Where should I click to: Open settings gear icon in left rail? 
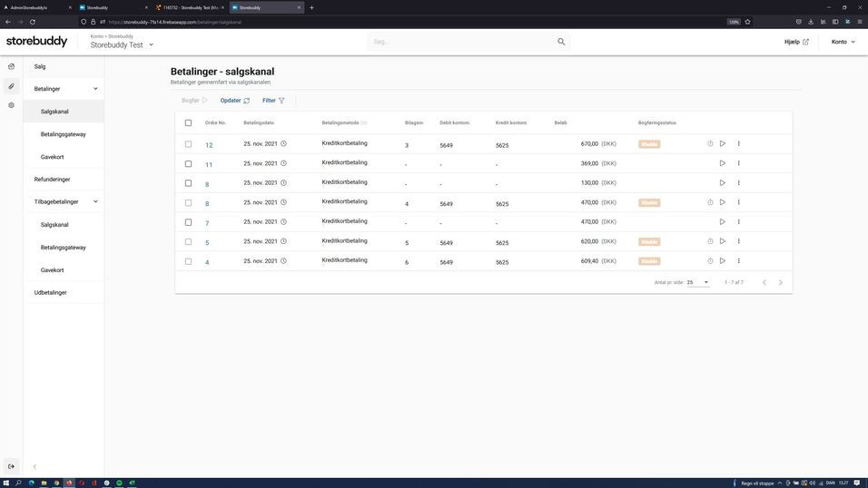click(x=11, y=105)
